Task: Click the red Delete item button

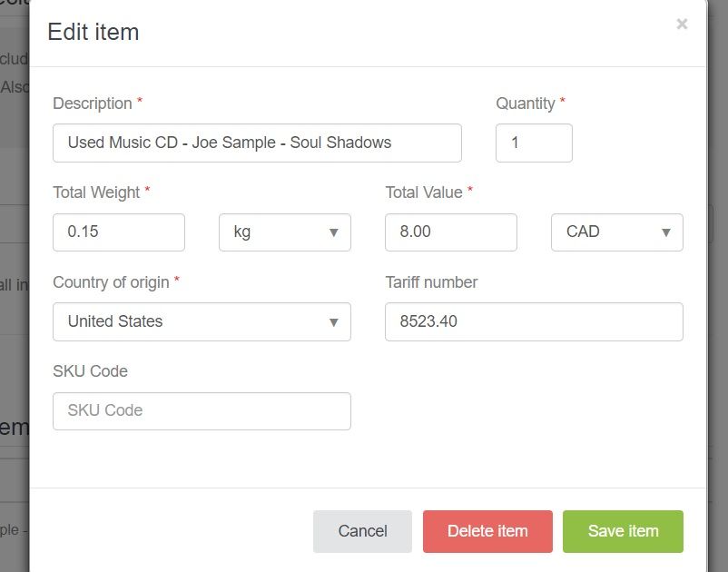Action: (x=487, y=531)
